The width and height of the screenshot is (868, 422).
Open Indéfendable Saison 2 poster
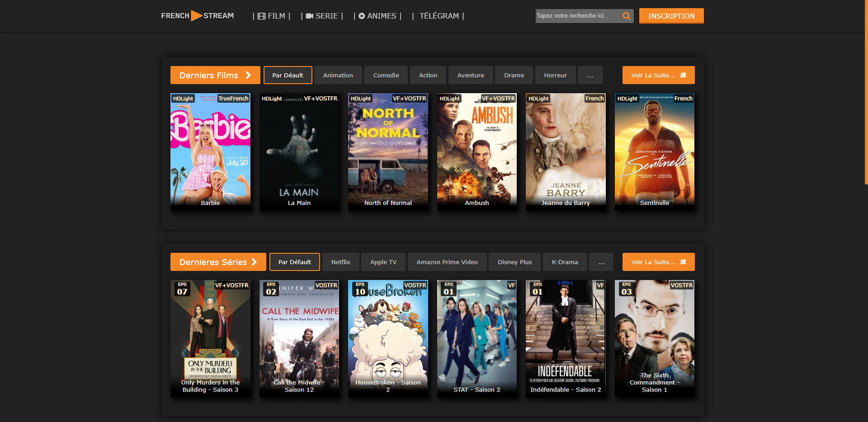point(566,339)
